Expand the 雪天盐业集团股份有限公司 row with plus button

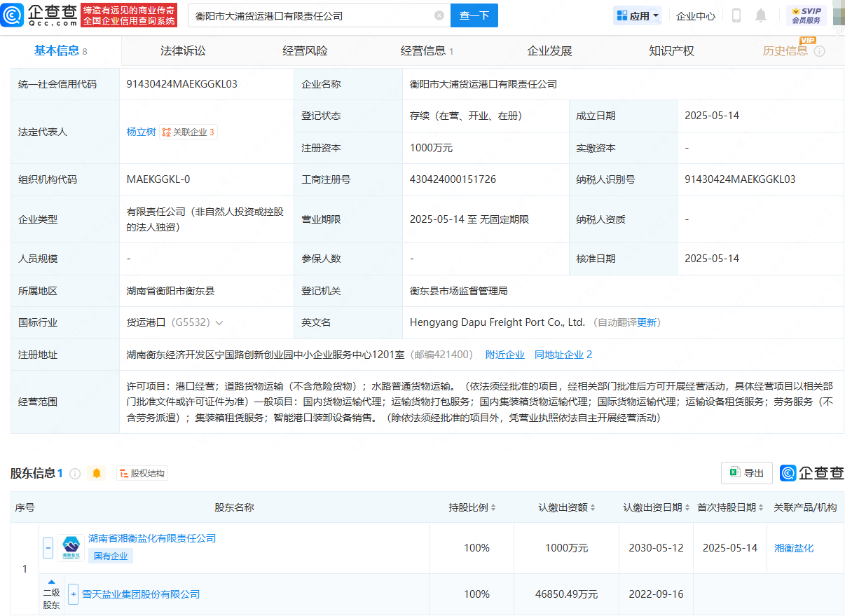[73, 594]
